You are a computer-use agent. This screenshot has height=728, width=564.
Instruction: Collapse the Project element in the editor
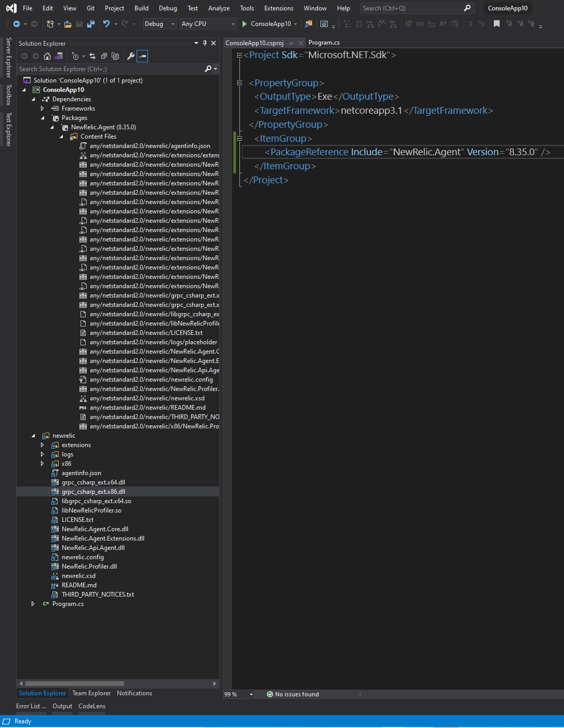point(239,55)
